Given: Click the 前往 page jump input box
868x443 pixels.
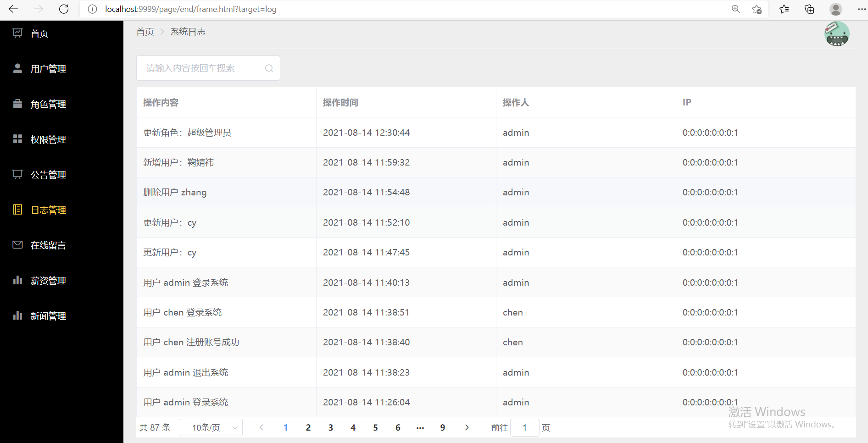Looking at the screenshot, I should point(524,427).
